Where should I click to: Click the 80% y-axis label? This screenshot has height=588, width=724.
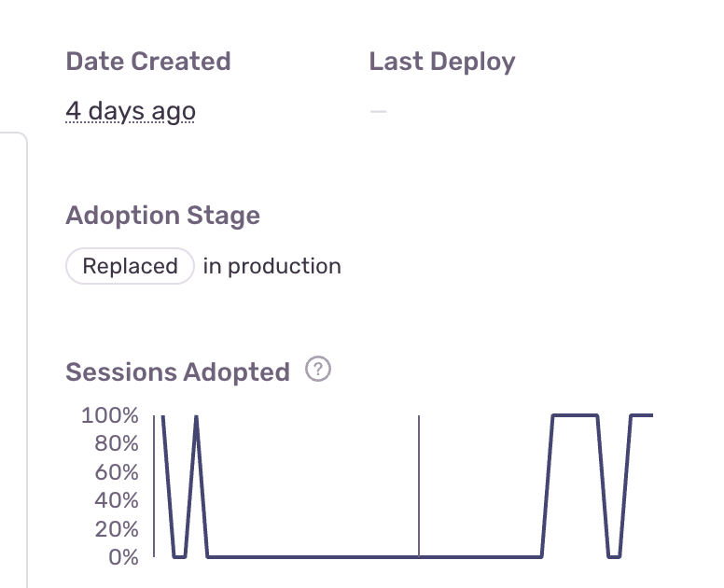[x=116, y=443]
